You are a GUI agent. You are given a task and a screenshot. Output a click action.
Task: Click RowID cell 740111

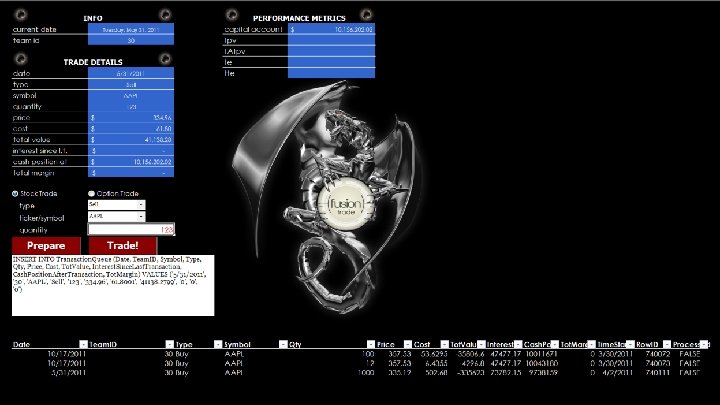[658, 372]
